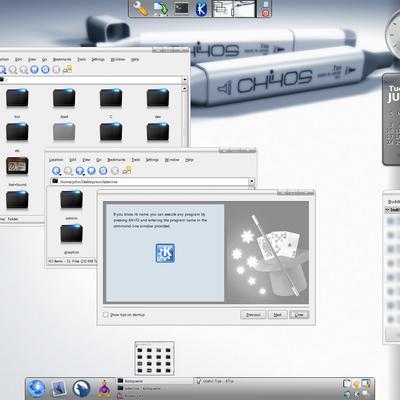400x400 pixels.
Task: Open Location menu in the front Konqueror window
Action: 56,160
